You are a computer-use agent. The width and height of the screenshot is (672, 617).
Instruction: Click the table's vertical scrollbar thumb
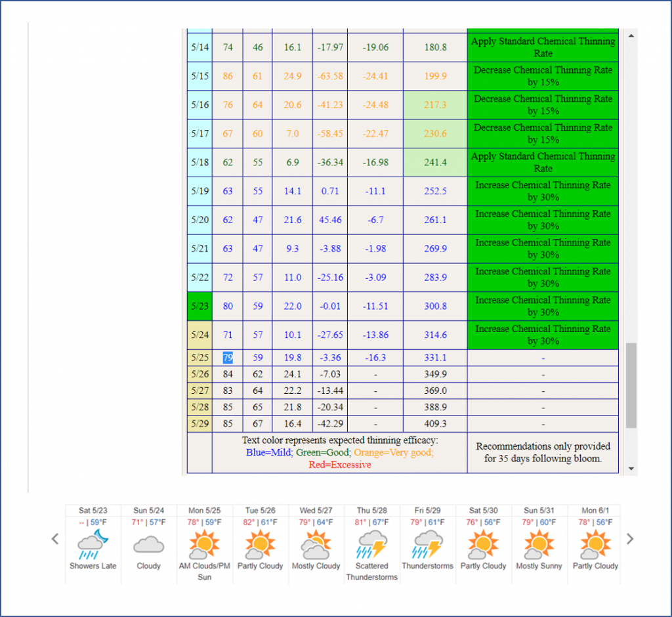pyautogui.click(x=631, y=385)
